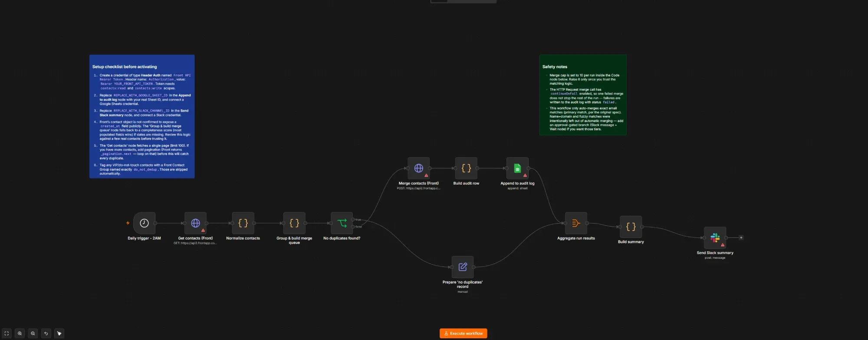Select the Safety notes green sticky note
The height and width of the screenshot is (340, 868).
583,95
